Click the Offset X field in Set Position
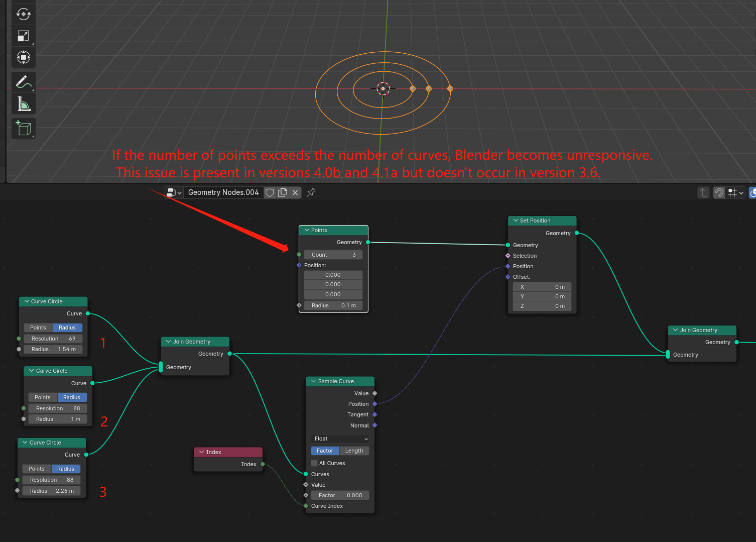 (542, 287)
